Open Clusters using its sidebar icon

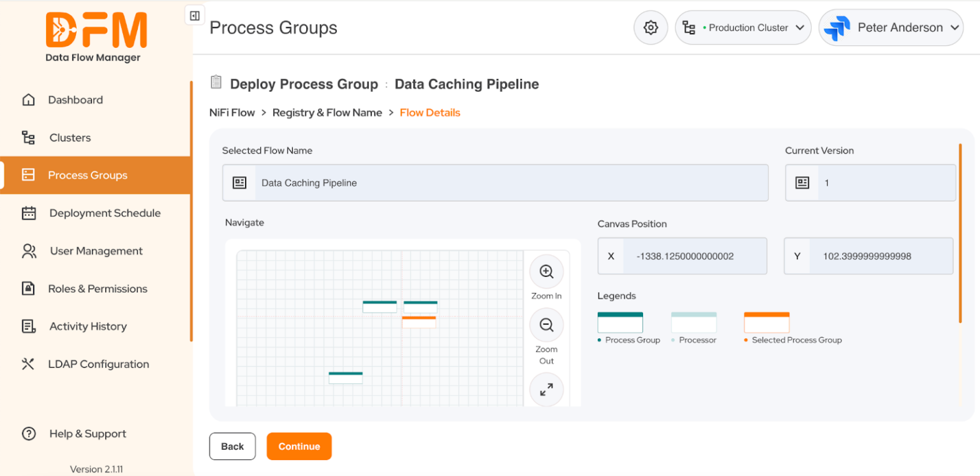[29, 137]
